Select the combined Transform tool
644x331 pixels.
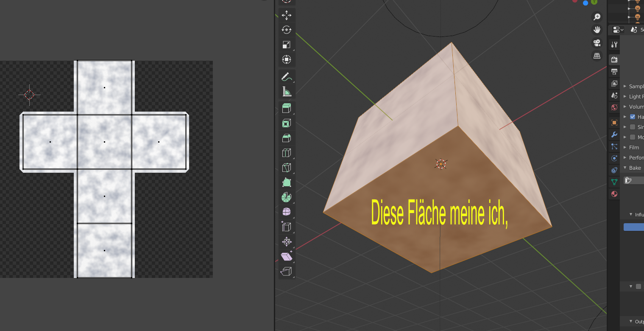(x=287, y=59)
